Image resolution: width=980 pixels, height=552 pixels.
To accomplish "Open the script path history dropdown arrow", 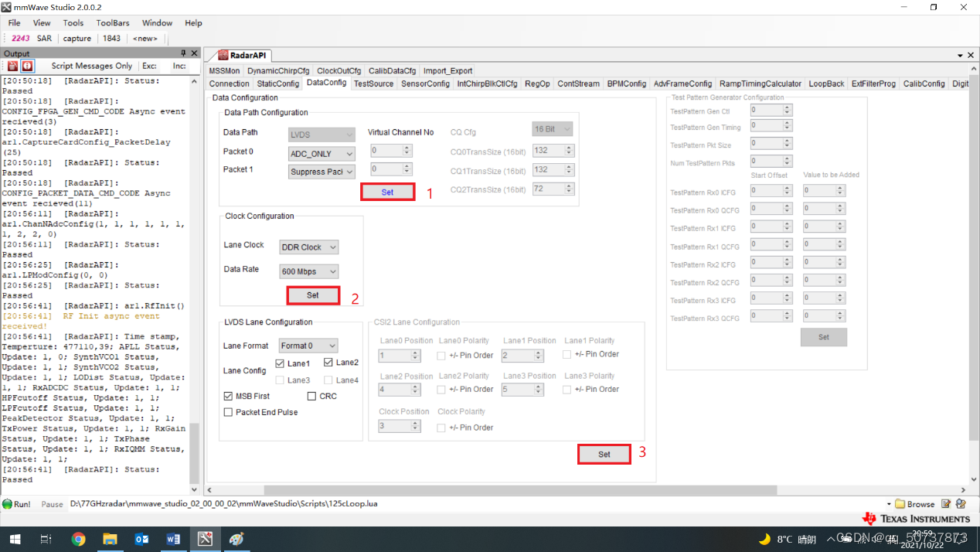I will pyautogui.click(x=889, y=504).
